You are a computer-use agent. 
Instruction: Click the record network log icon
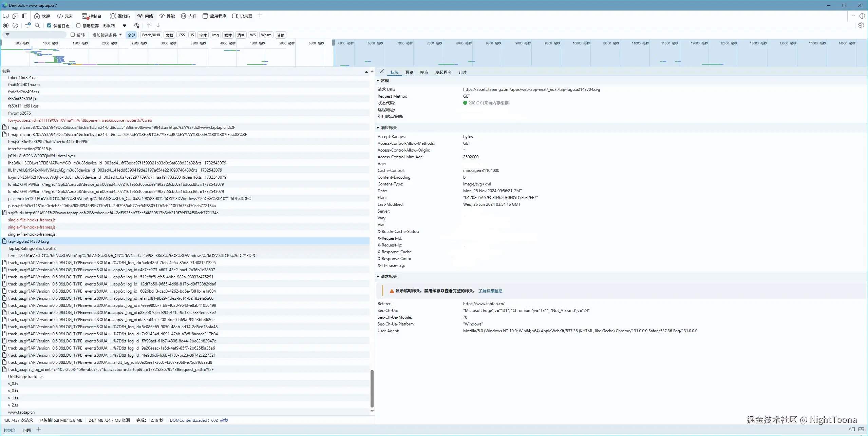click(x=6, y=25)
